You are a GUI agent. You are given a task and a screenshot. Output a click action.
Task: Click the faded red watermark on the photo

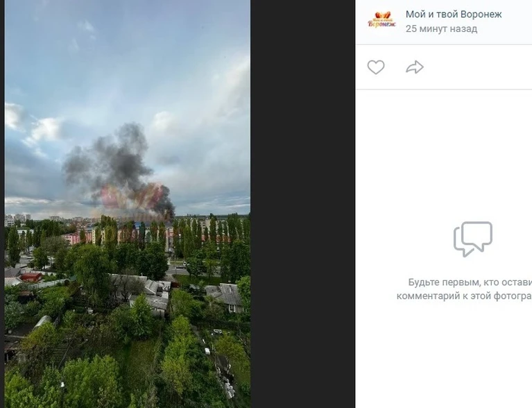pos(132,197)
